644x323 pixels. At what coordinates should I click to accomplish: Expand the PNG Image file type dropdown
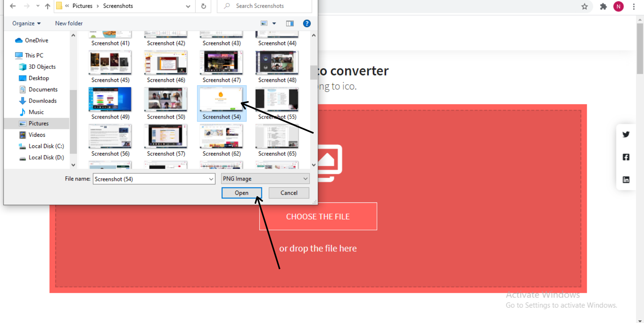(x=305, y=178)
